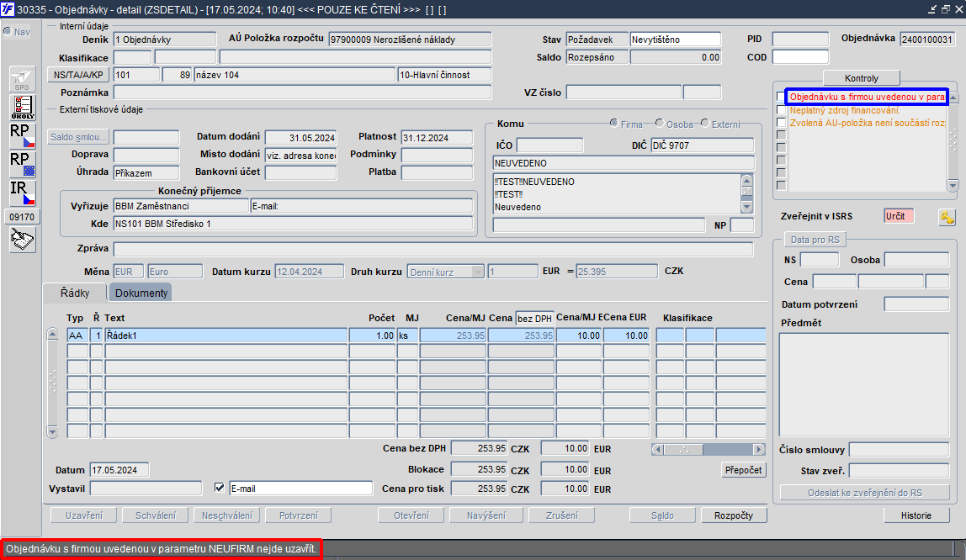966x560 pixels.
Task: Click the Číslo smlouvy field
Action: [x=899, y=449]
